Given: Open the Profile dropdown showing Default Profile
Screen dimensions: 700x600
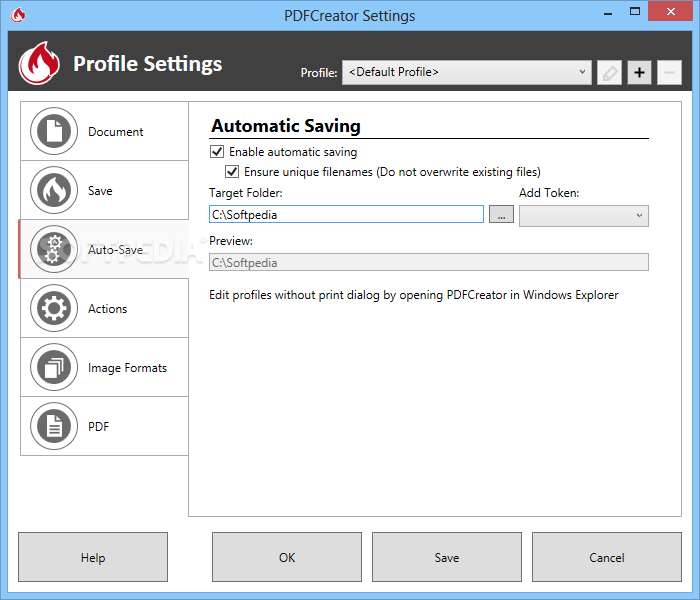Looking at the screenshot, I should (467, 72).
